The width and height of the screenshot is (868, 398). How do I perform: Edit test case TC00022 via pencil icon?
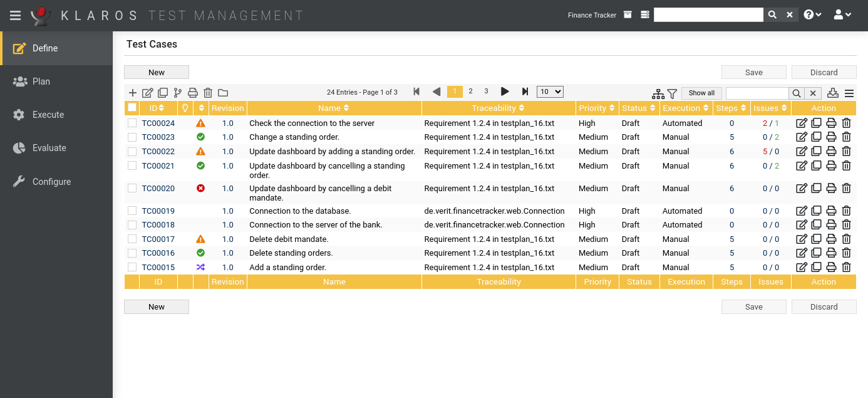point(801,152)
